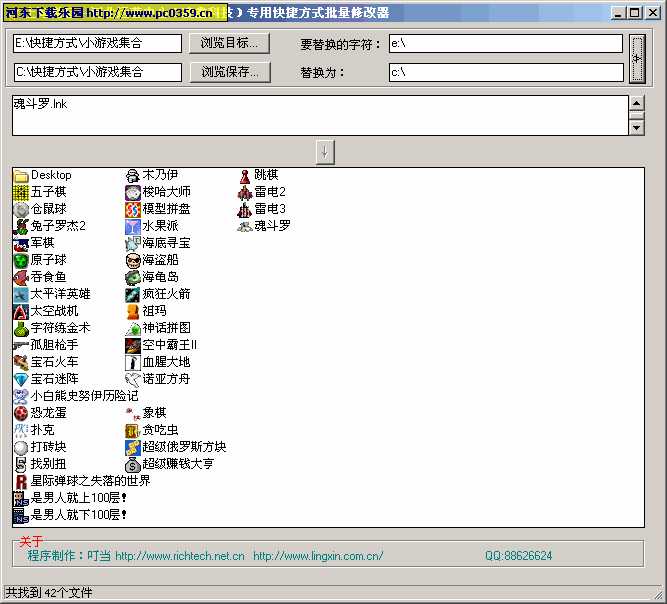Click the 恐龙蛋 icon
This screenshot has height=604, width=667.
(x=21, y=413)
